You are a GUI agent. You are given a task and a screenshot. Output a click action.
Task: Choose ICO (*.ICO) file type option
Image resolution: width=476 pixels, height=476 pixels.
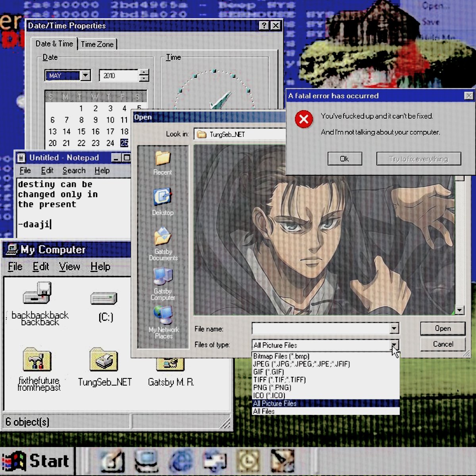pyautogui.click(x=326, y=395)
